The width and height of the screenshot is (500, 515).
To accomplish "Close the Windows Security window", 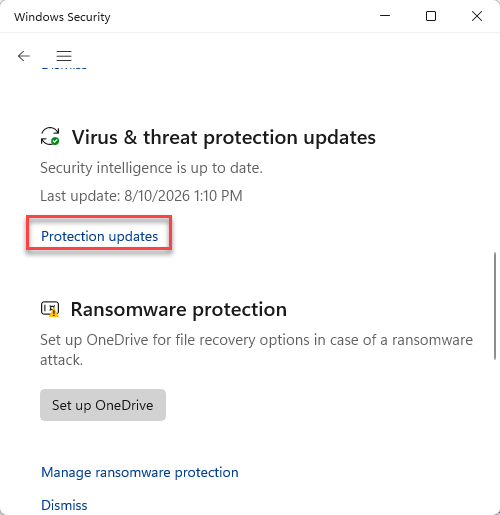I will click(x=477, y=16).
